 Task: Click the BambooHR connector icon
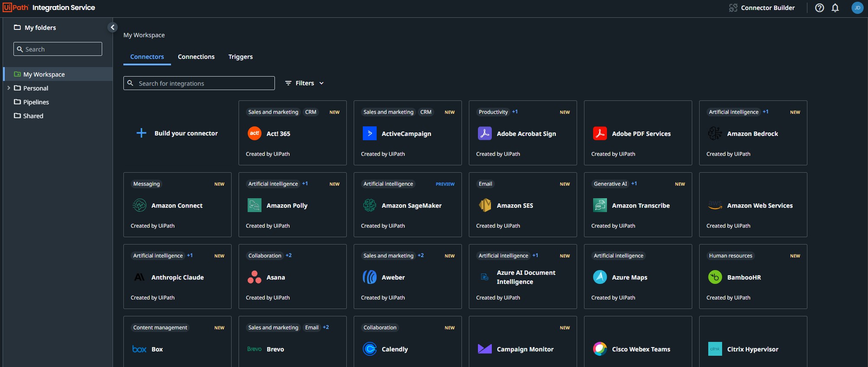tap(715, 277)
